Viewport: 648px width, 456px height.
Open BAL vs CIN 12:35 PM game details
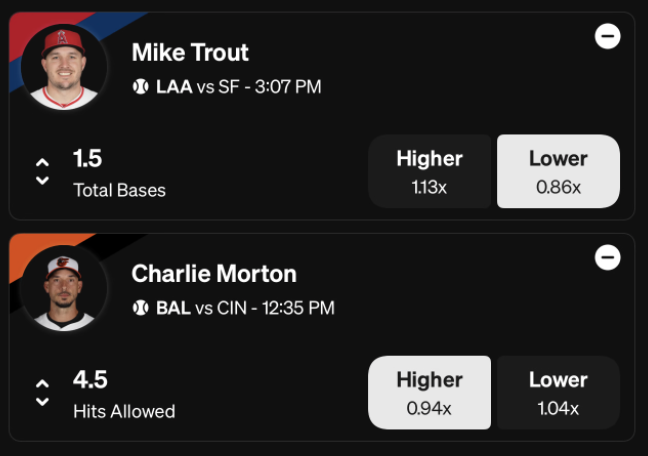point(245,308)
